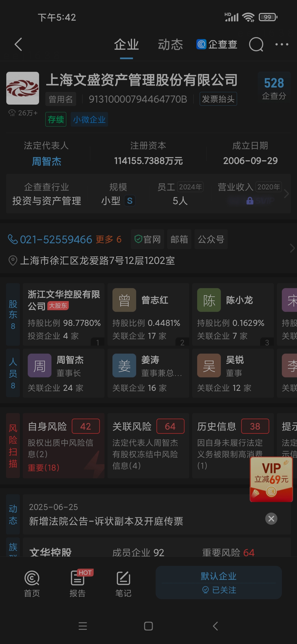Tap the location pin beside the address
The height and width of the screenshot is (644, 297).
click(x=13, y=260)
